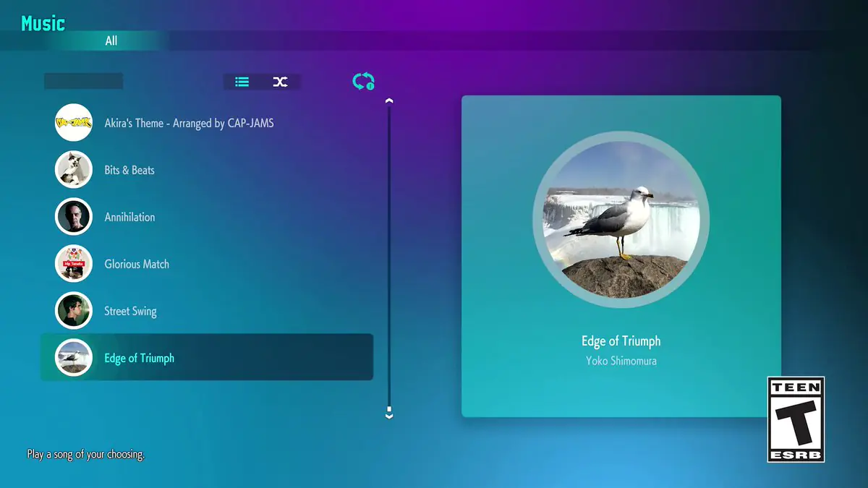Open the Music header title
Image resolution: width=868 pixels, height=488 pixels.
[x=43, y=23]
